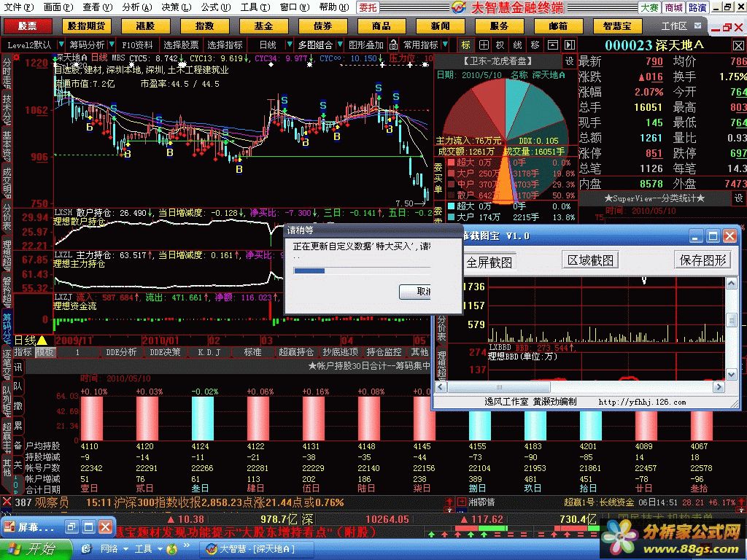The height and width of the screenshot is (560, 747).
Task: Click the red square icon beside 湘鄂情
Action: pyautogui.click(x=461, y=502)
